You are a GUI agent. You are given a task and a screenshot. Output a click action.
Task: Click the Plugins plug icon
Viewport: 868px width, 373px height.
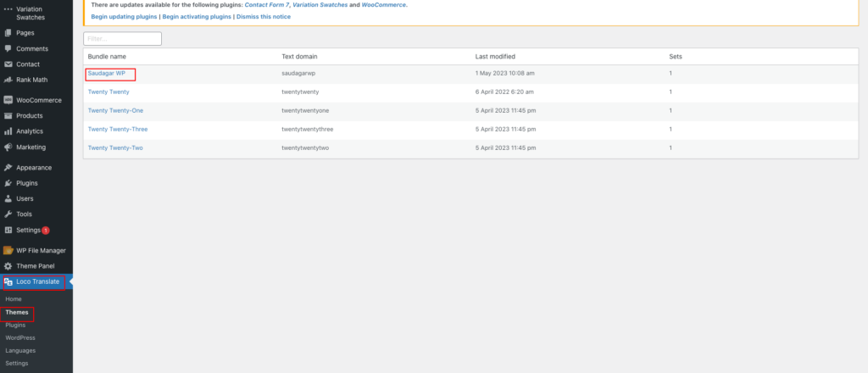[8, 183]
